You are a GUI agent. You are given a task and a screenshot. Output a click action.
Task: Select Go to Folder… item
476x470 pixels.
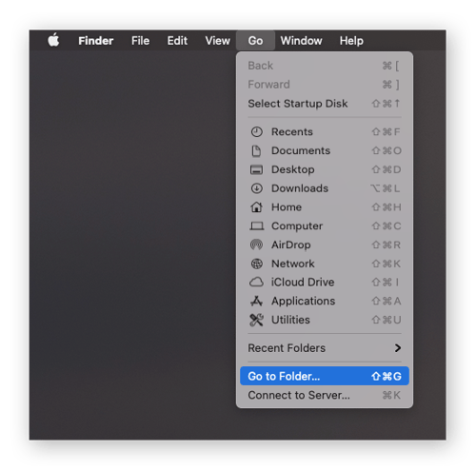(325, 376)
